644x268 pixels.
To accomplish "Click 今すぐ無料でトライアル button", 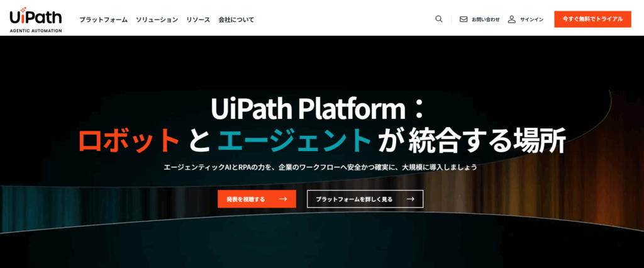I will pyautogui.click(x=592, y=19).
